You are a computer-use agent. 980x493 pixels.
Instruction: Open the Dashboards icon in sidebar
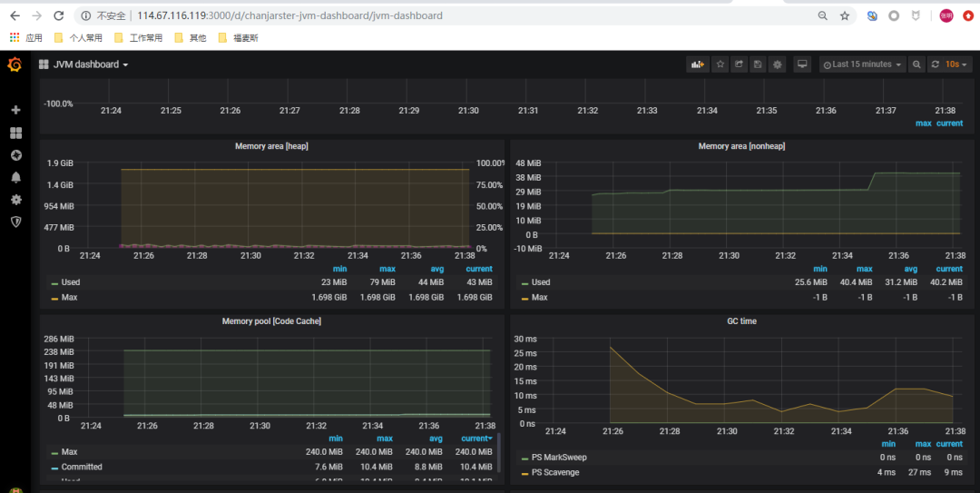[x=15, y=133]
